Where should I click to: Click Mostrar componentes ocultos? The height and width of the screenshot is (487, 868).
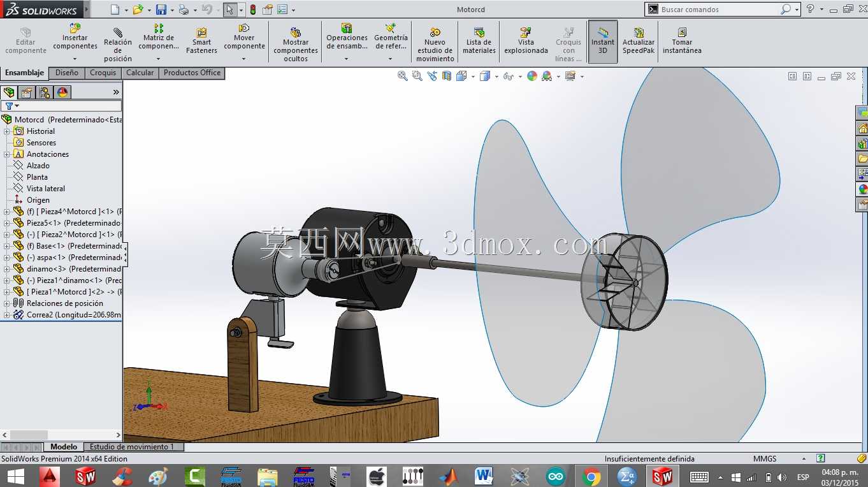point(296,45)
